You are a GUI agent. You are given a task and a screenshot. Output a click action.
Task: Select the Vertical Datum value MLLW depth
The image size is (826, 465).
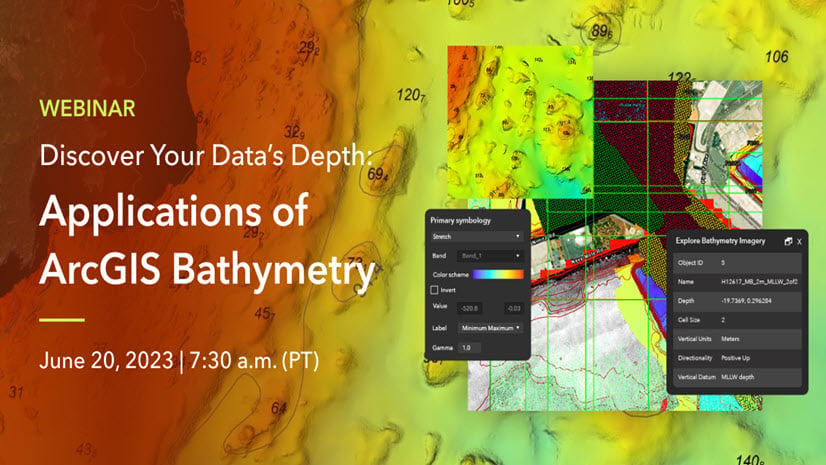tap(738, 377)
